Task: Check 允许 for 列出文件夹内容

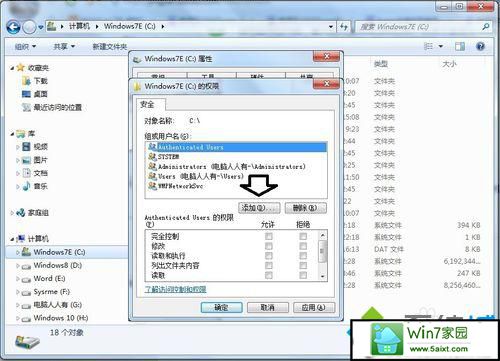Action: click(x=269, y=265)
